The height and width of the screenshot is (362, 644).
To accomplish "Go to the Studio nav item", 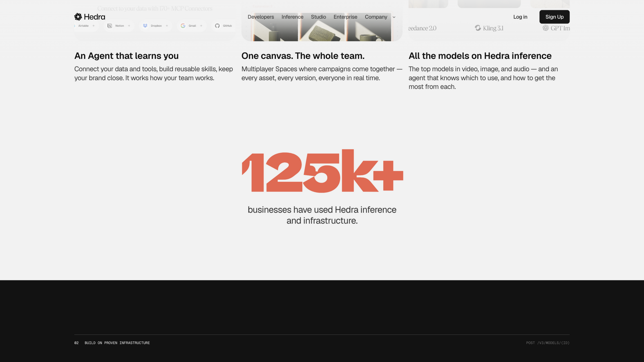I will tap(318, 17).
